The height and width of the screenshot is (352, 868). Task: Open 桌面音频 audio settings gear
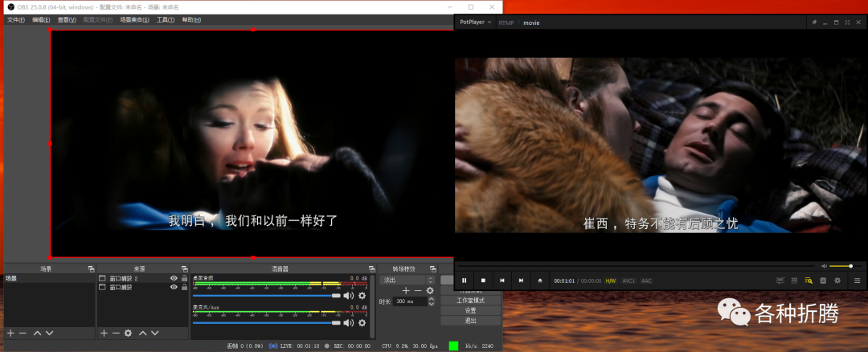click(x=362, y=296)
